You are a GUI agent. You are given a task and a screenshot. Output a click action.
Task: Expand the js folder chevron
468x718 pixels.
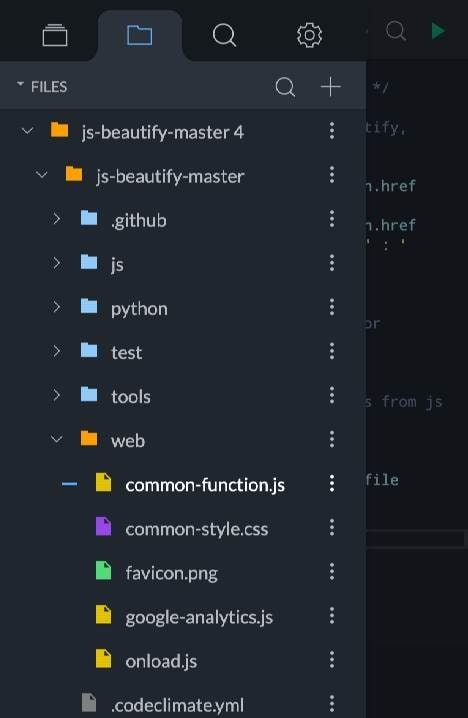pos(56,262)
